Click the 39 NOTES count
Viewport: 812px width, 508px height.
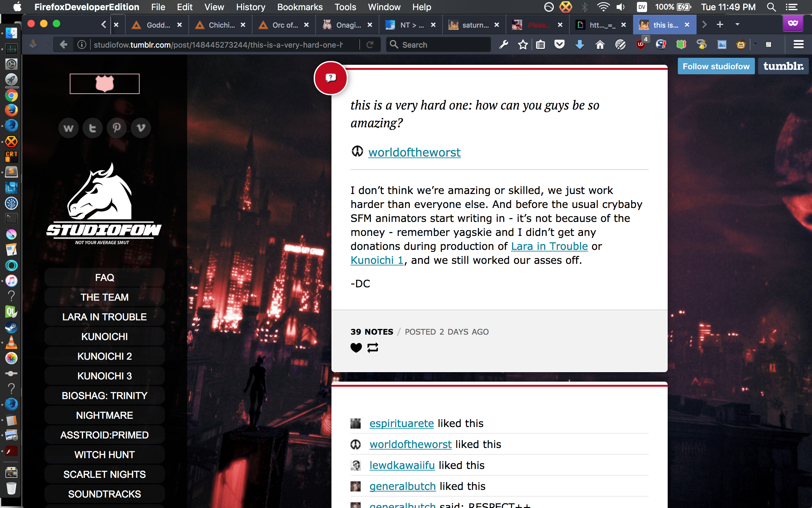point(372,331)
